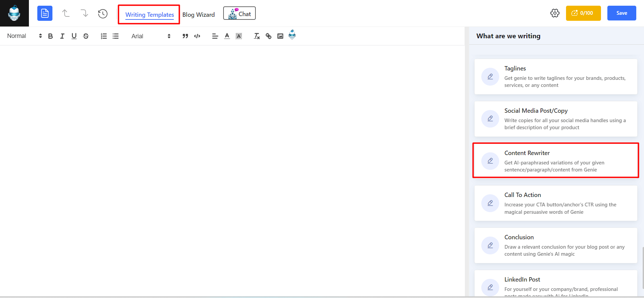644x298 pixels.
Task: Click the templates panel vertical scrollbar
Action: (x=643, y=267)
